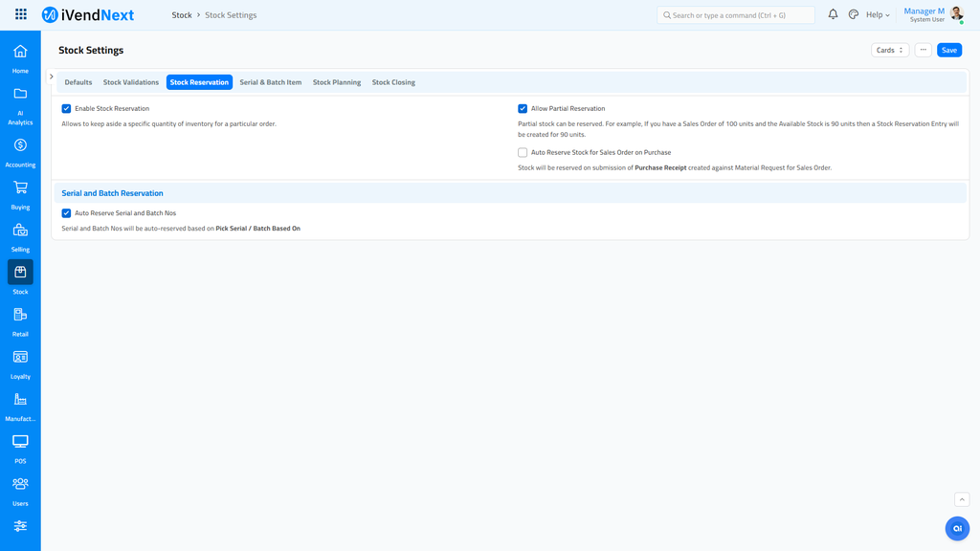Click the iVendNext logo
The width and height of the screenshot is (980, 551).
tap(88, 15)
